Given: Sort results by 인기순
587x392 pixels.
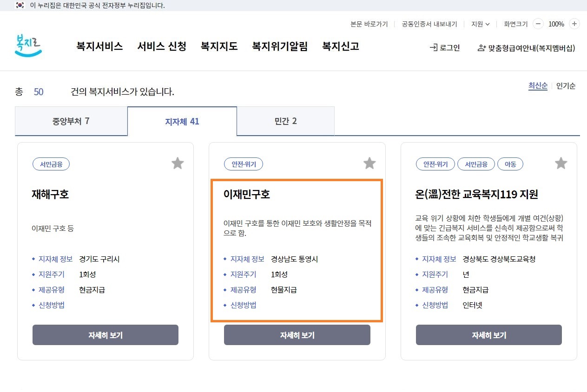Looking at the screenshot, I should [566, 86].
